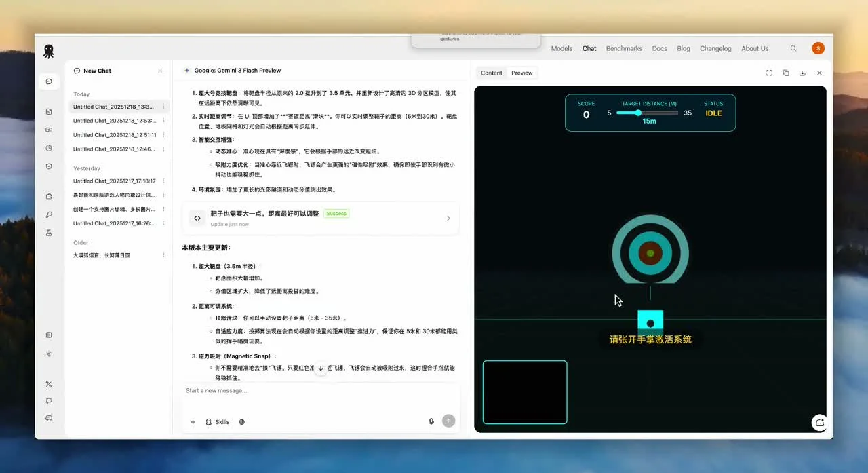Click the target distance slider handle
The height and width of the screenshot is (473, 868).
(638, 113)
